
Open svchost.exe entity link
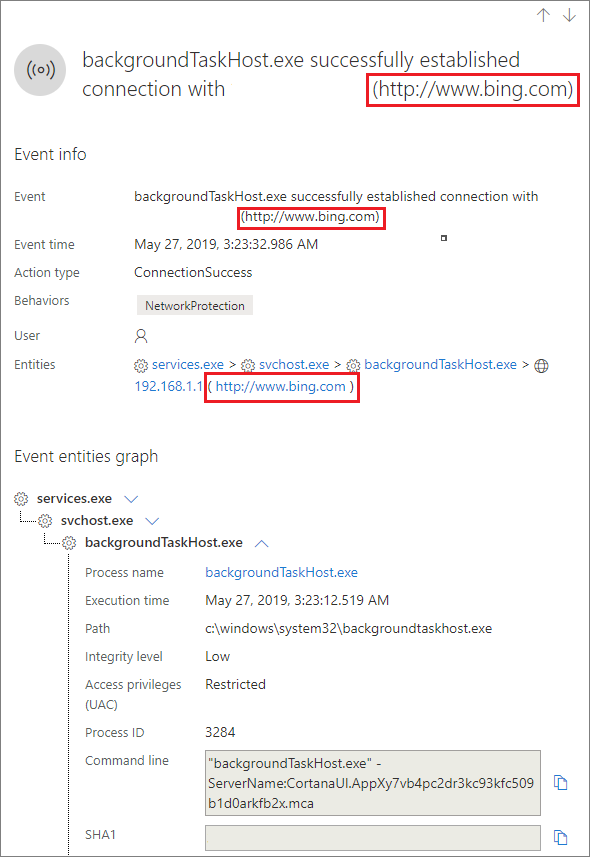[294, 365]
